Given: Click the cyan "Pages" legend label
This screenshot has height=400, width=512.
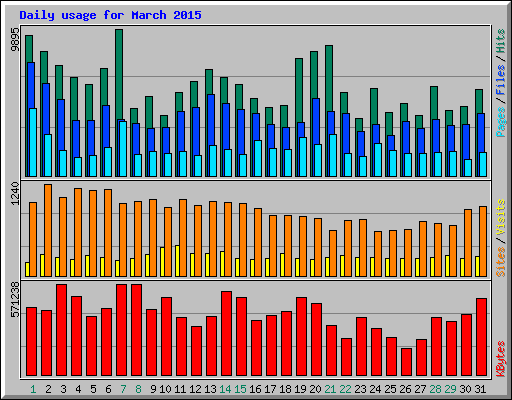Looking at the screenshot, I should pos(501,122).
